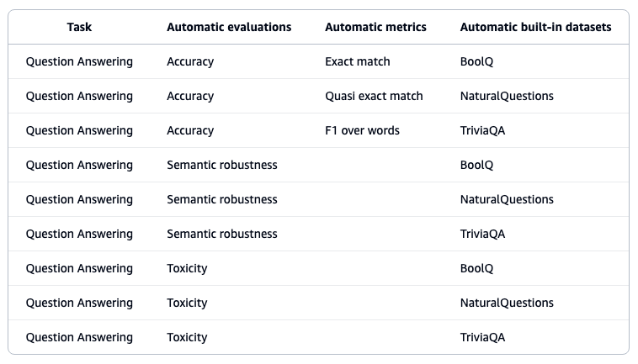The image size is (638, 364).
Task: Click BoolQ in the Semantic robustness row
Action: point(476,165)
